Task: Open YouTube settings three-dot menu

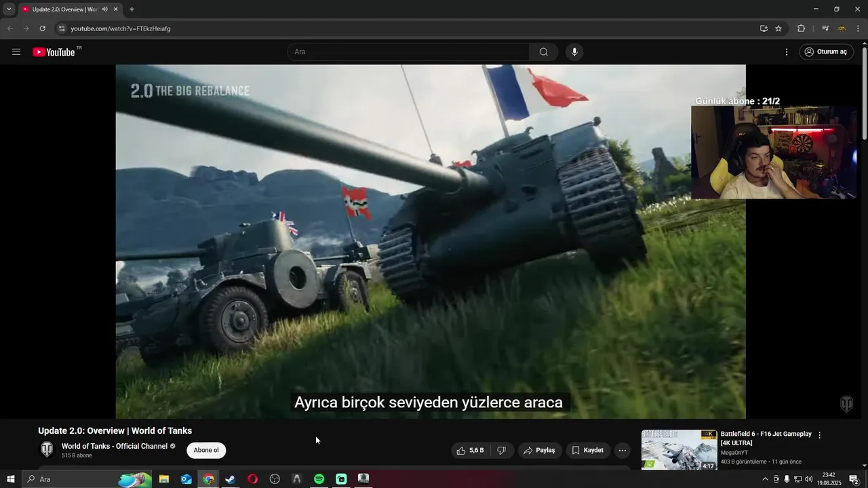Action: (x=787, y=52)
